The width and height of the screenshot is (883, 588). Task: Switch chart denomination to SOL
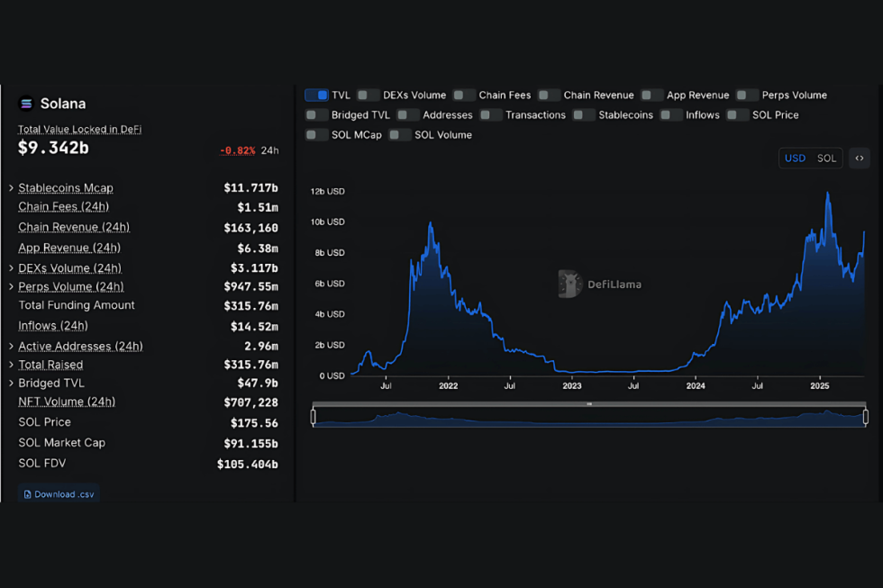click(x=827, y=158)
